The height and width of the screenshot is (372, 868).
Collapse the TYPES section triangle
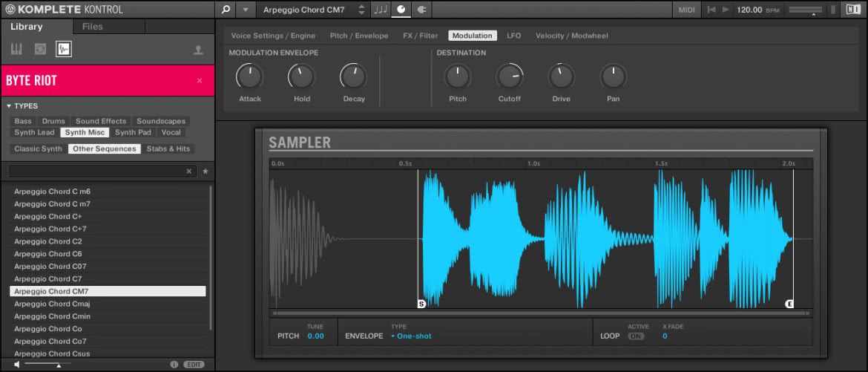click(9, 106)
